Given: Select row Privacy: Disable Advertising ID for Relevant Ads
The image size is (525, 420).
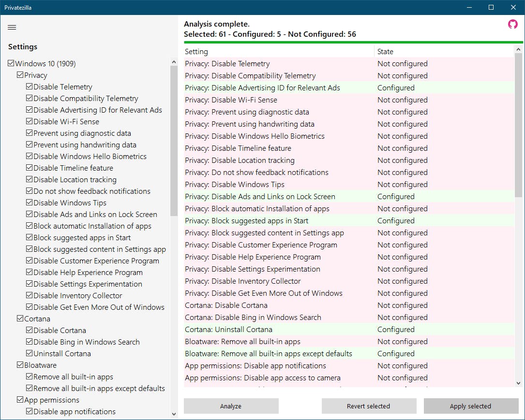Looking at the screenshot, I should point(349,87).
